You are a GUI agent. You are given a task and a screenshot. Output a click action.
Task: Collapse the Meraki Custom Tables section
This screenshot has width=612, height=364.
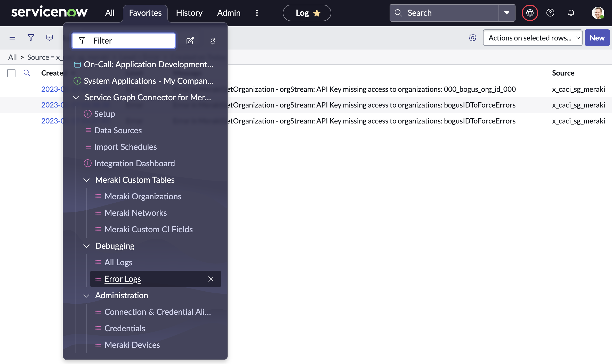(x=86, y=180)
